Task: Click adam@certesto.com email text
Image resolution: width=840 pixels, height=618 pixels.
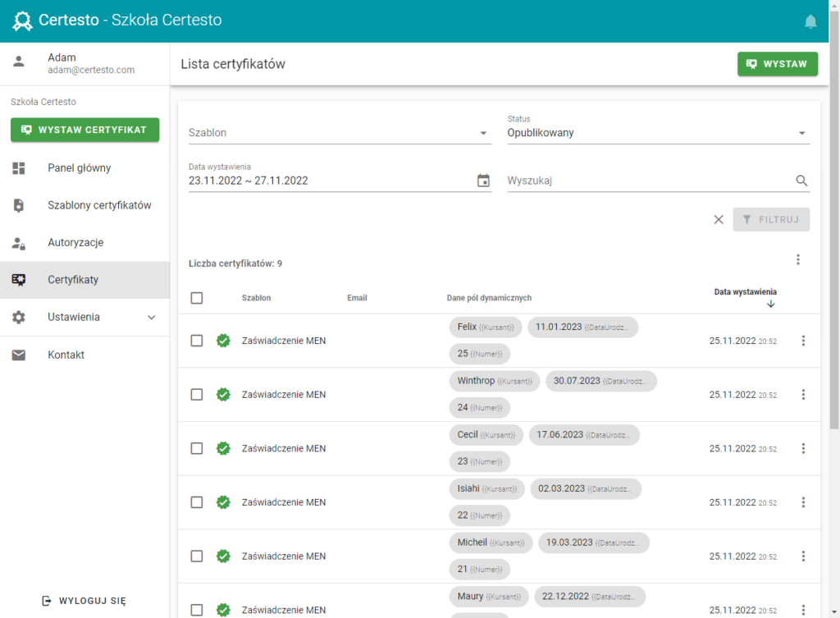Action: point(91,71)
